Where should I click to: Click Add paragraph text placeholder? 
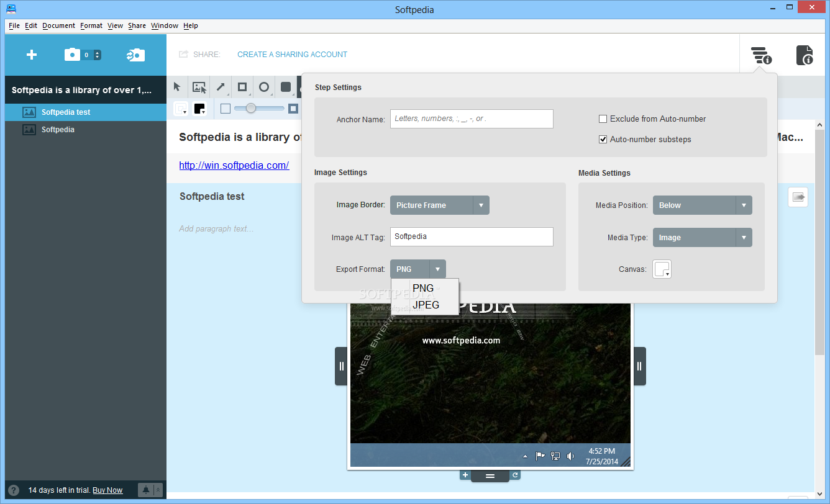(216, 229)
